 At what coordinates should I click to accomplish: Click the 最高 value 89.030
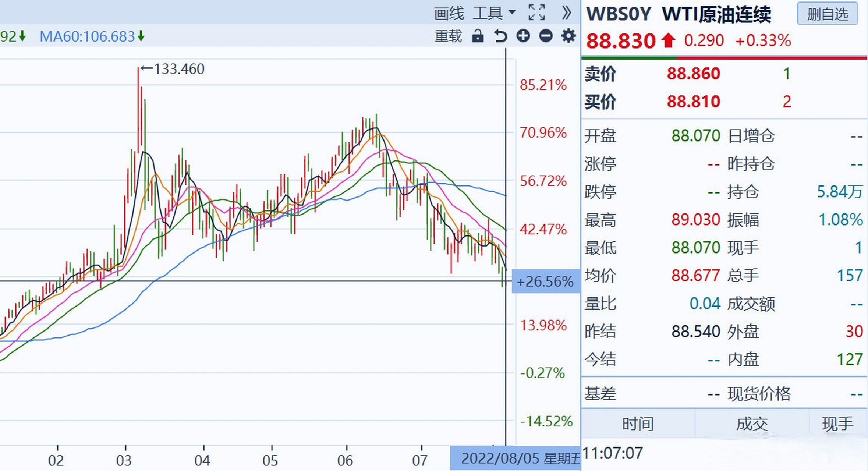click(695, 220)
